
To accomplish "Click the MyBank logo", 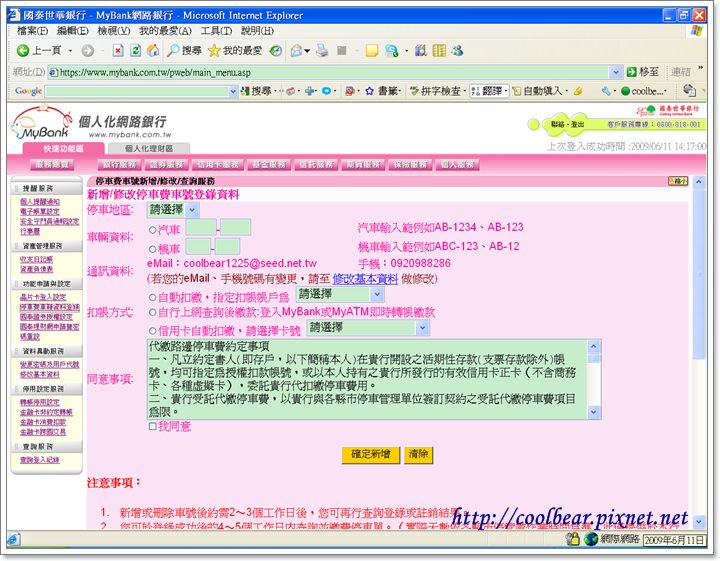I will tap(42, 122).
